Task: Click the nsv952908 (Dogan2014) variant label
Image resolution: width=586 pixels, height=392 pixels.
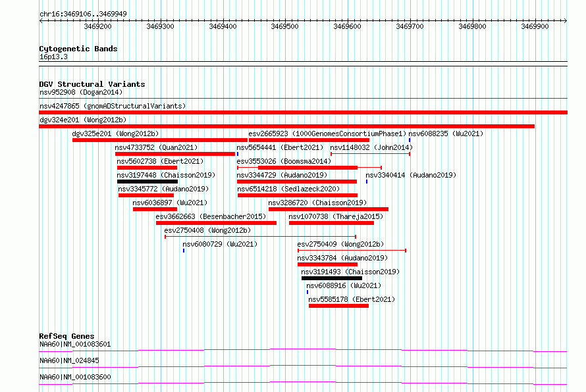Action: pos(81,92)
